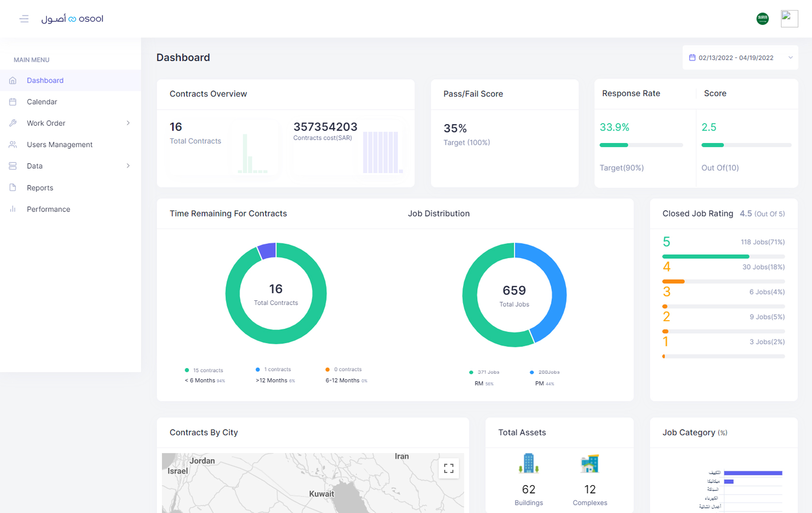Open Calendar from main menu
The width and height of the screenshot is (812, 513).
pos(71,101)
